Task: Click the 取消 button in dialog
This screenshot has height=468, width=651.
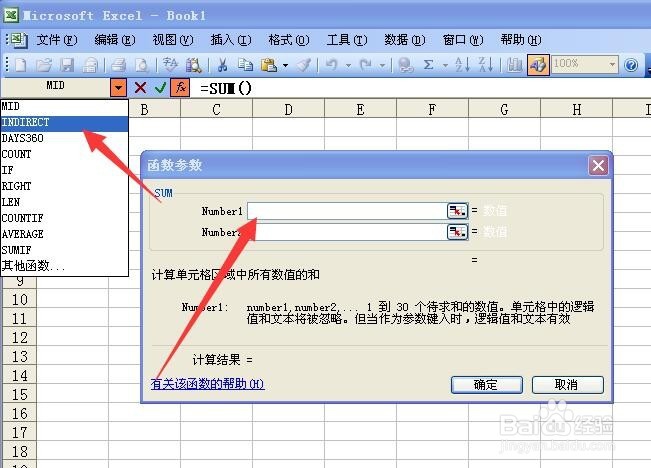Action: 568,385
